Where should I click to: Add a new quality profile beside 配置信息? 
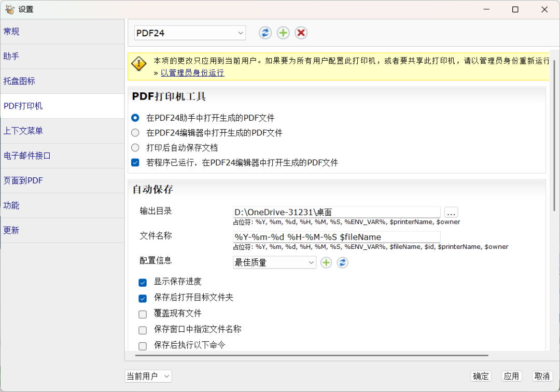(326, 262)
